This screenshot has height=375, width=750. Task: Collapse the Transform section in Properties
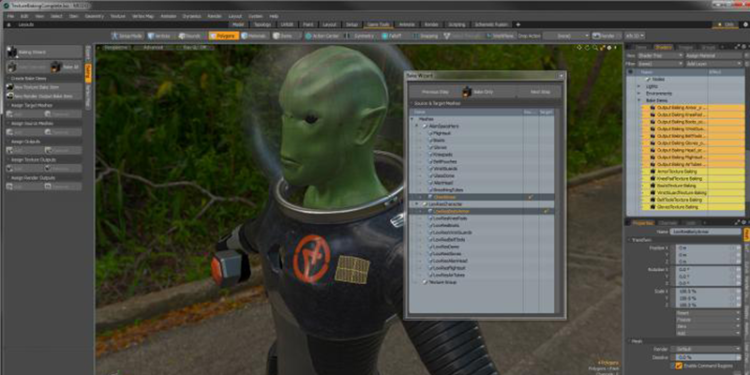point(629,240)
